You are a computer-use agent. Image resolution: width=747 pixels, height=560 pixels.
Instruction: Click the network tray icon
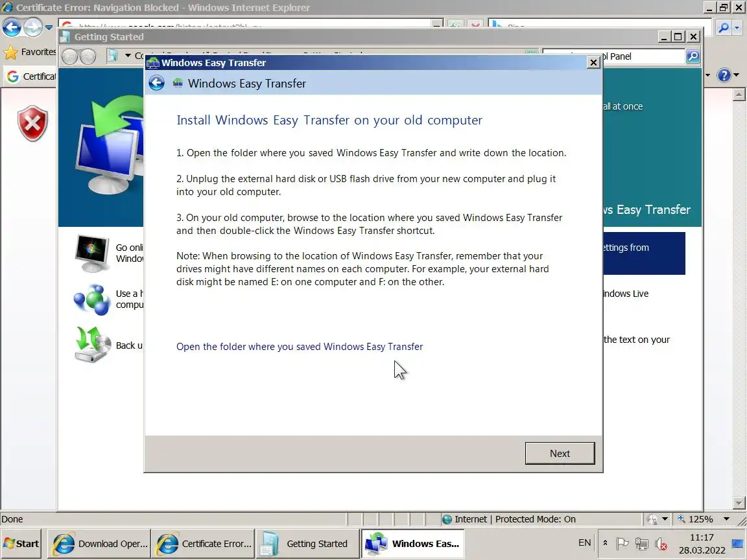coord(642,543)
